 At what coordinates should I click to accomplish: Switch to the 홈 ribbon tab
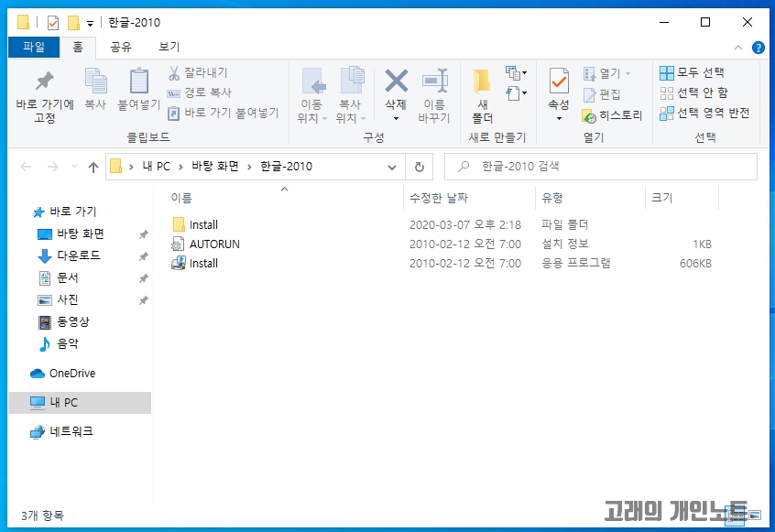coord(78,47)
